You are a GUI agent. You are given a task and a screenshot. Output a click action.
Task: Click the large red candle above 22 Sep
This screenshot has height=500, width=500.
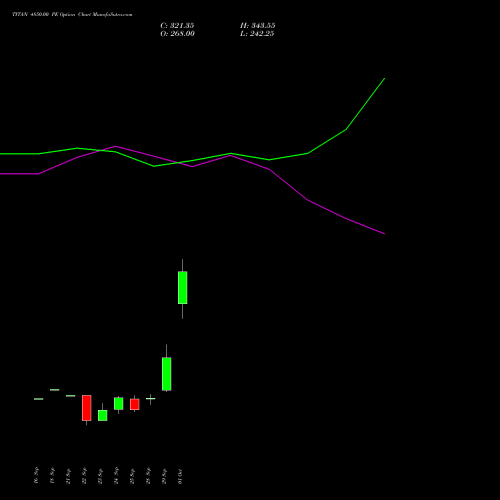(x=87, y=408)
